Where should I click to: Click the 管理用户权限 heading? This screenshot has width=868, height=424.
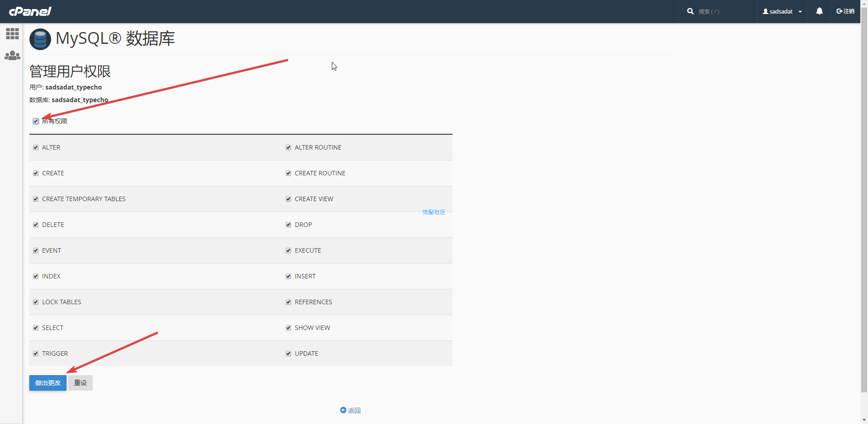(x=70, y=71)
